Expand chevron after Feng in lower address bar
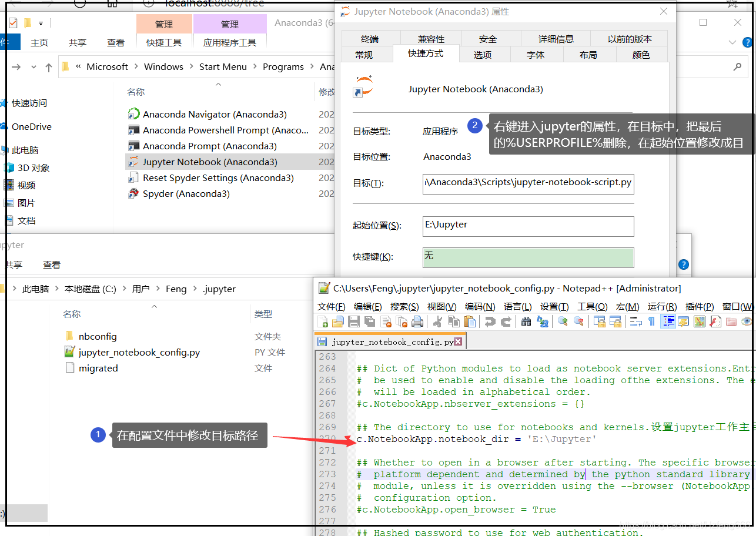 [x=195, y=289]
